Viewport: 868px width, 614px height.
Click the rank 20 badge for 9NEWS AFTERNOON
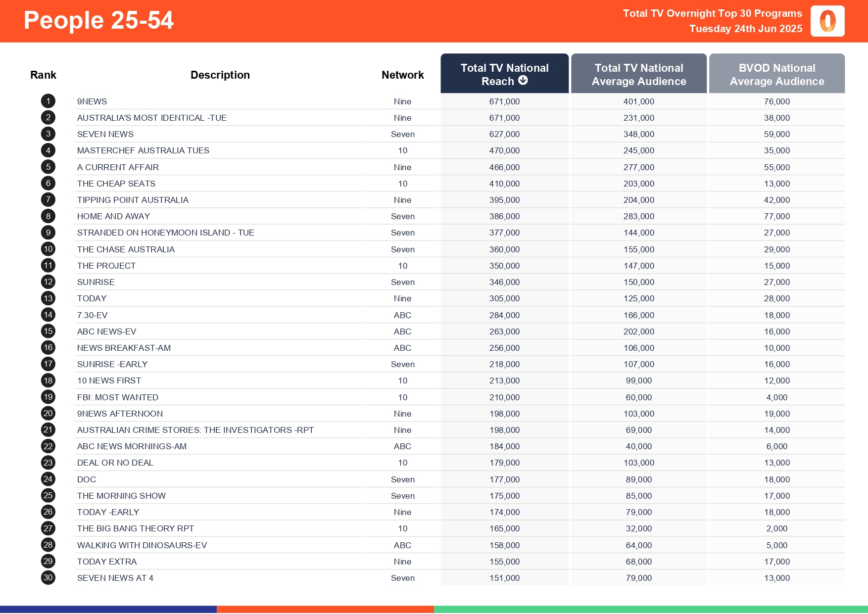(x=48, y=414)
